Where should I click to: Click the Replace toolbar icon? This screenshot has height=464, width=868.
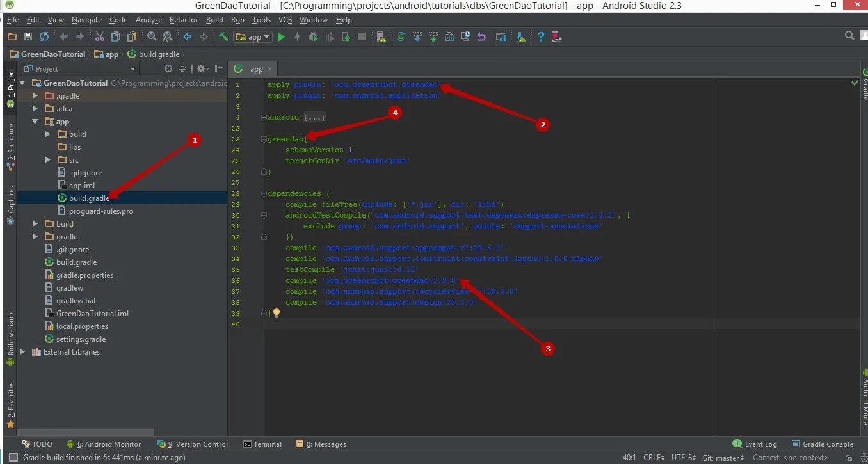[168, 37]
